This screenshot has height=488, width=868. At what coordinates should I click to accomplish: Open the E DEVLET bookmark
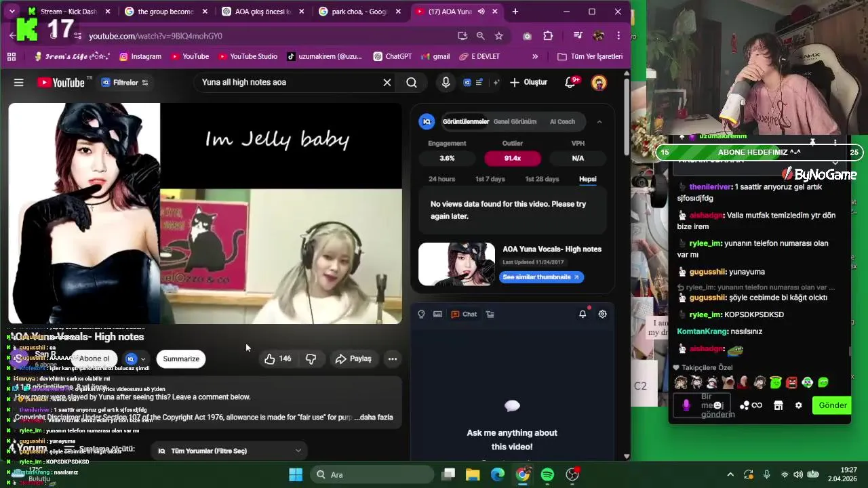click(479, 56)
